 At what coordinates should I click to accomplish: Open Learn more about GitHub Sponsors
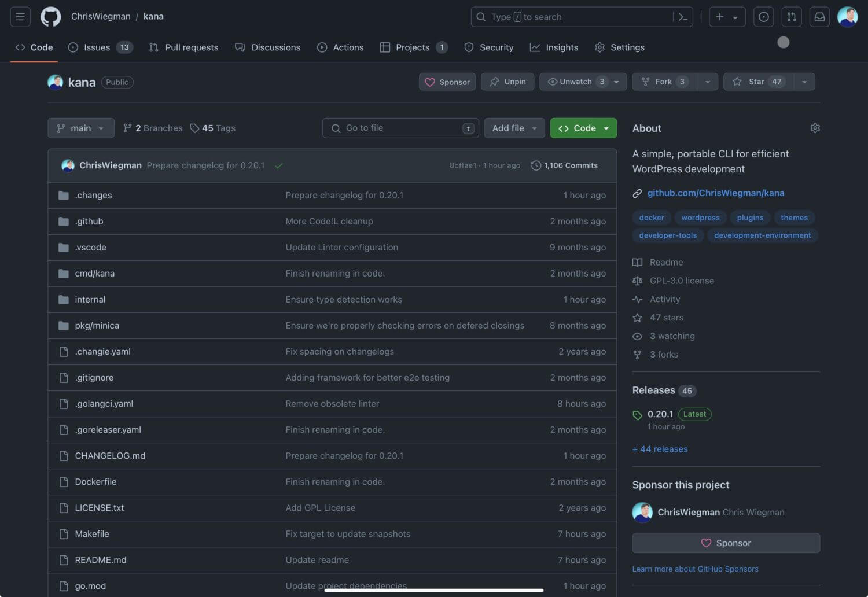coord(695,569)
